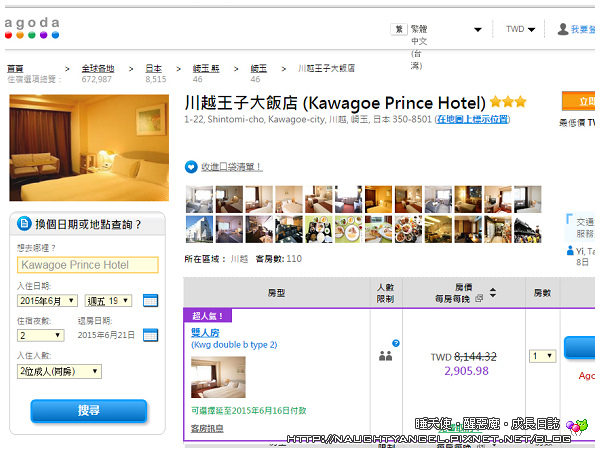
Task: Click the price breakdown icon beside 每房每晚
Action: coord(479,298)
